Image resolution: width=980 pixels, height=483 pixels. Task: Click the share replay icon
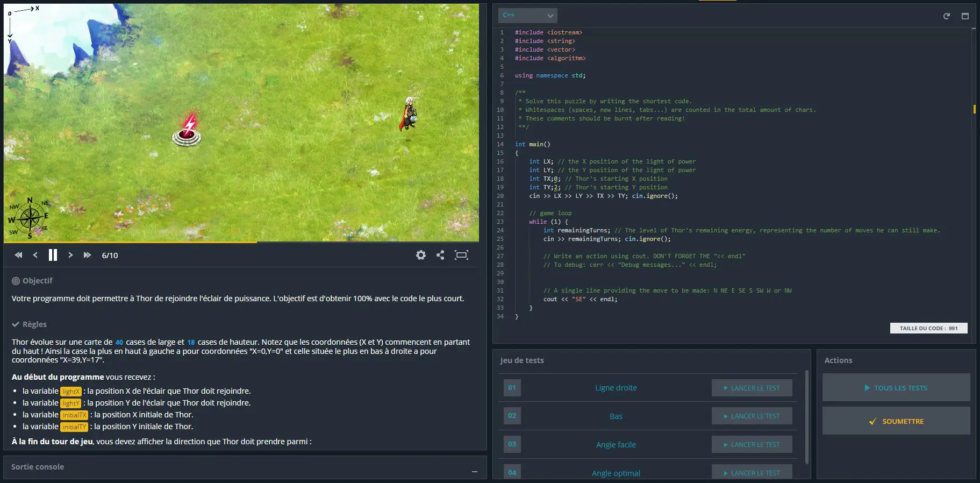point(440,255)
